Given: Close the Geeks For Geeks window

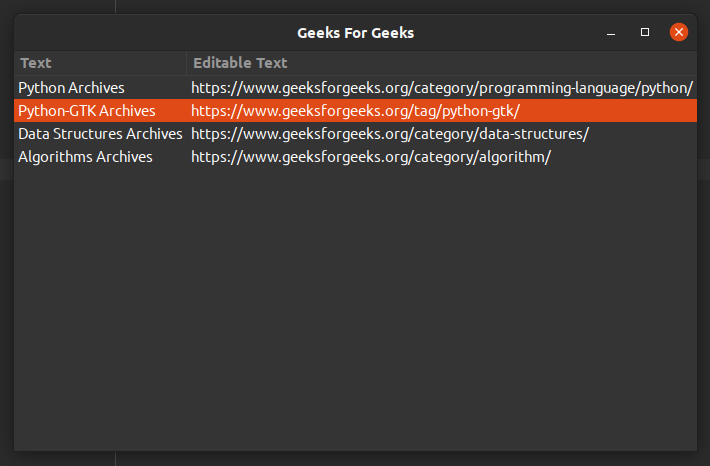Looking at the screenshot, I should [x=679, y=33].
